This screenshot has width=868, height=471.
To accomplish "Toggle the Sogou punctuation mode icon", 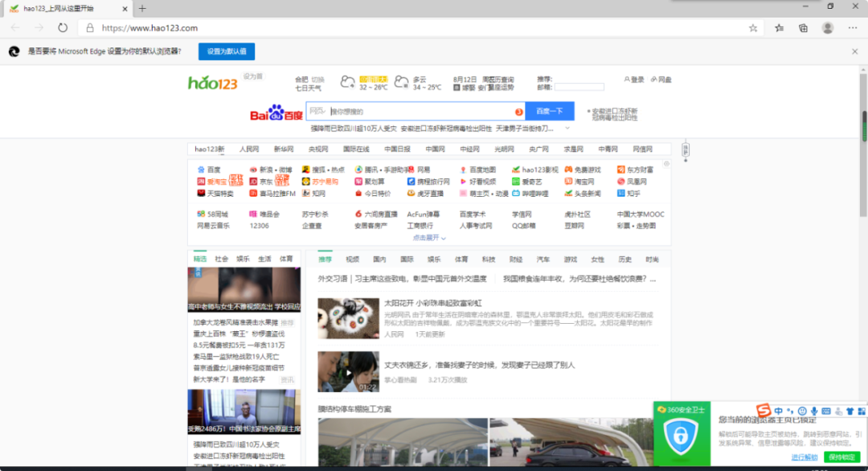I will pyautogui.click(x=790, y=412).
